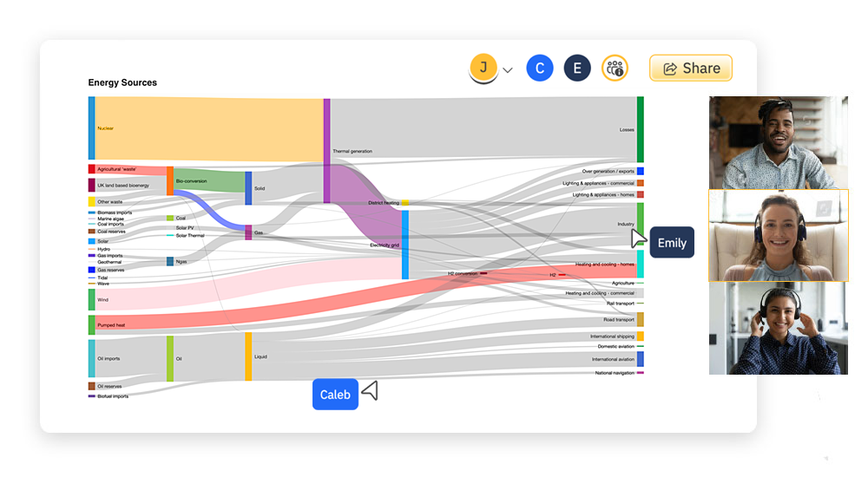The image size is (868, 477).
Task: Select the bottom video participant thumbnail
Action: coord(778,329)
